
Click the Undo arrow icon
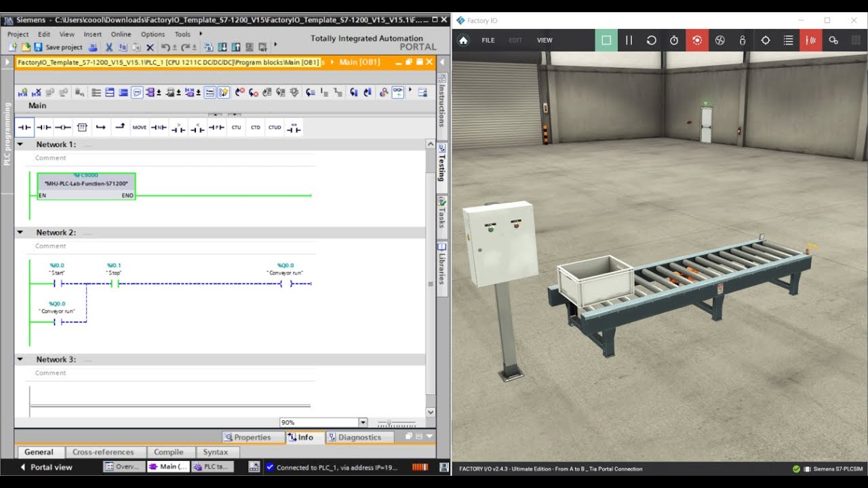point(165,47)
